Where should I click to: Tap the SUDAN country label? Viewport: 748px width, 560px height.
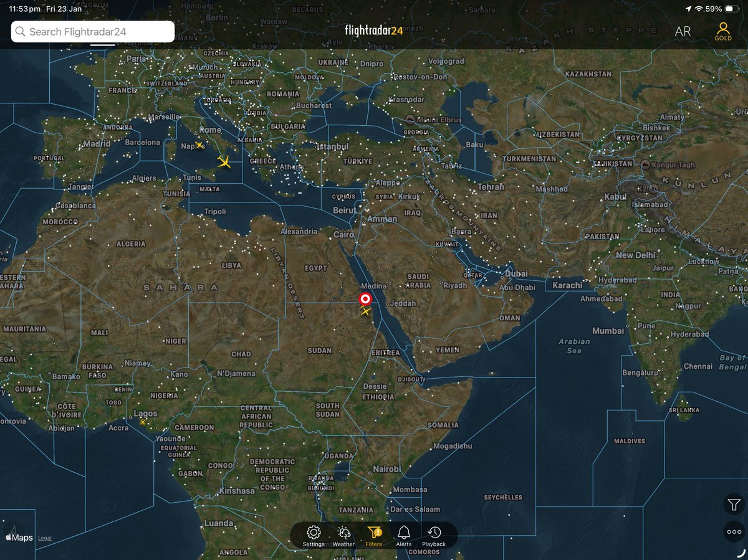(320, 351)
